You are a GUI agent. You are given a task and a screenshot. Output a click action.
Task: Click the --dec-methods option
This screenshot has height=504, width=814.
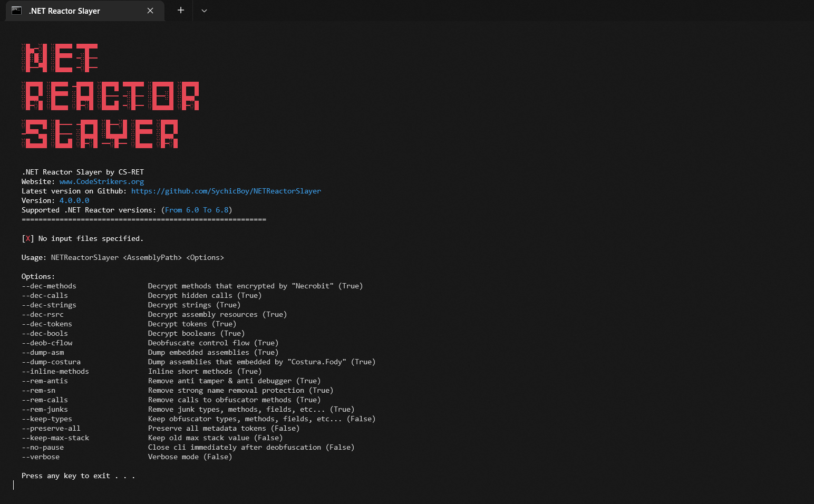(x=49, y=286)
